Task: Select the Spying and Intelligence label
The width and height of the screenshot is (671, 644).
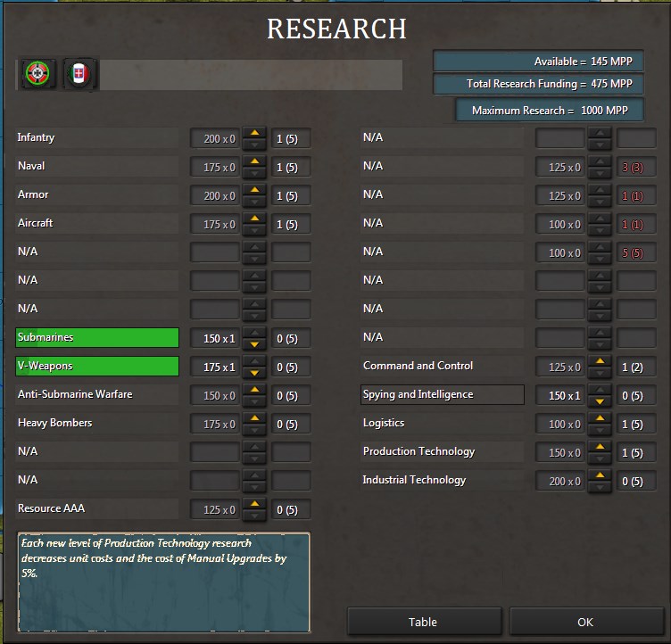Action: coord(442,394)
